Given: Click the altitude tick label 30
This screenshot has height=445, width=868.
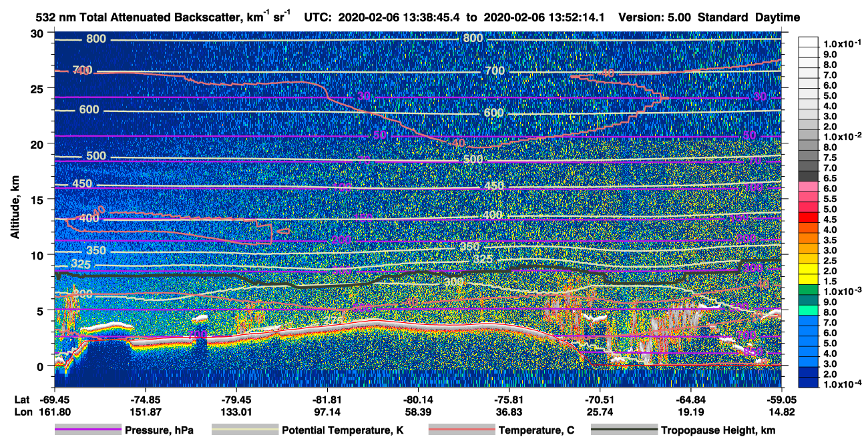Looking at the screenshot, I should [x=37, y=33].
